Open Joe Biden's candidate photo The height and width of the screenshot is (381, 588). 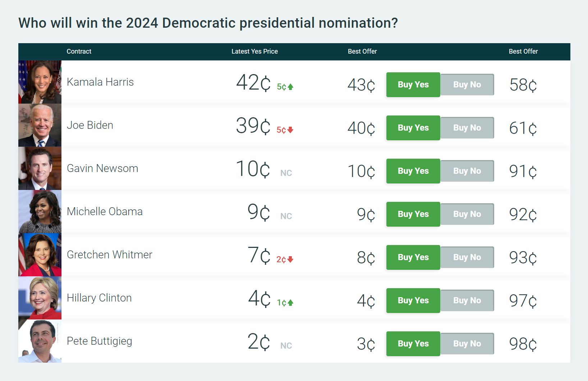[x=40, y=125]
